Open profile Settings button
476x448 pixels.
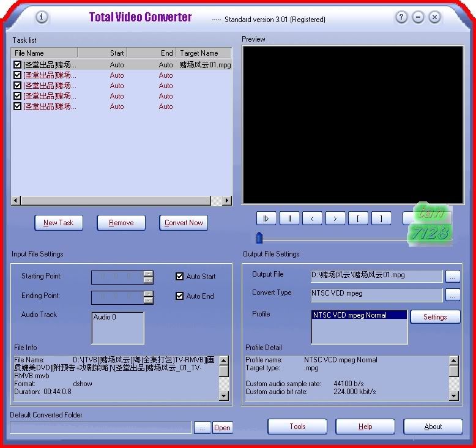[435, 317]
